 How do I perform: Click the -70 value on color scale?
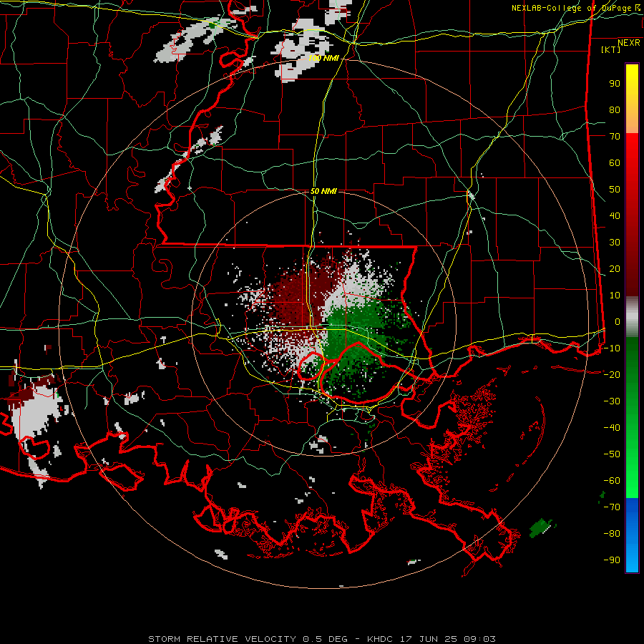[x=612, y=507]
